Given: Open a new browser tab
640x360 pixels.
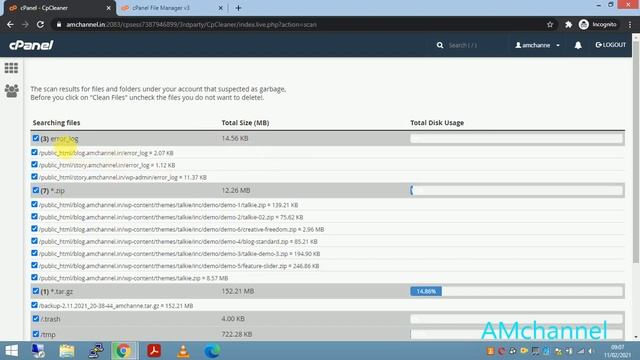Looking at the screenshot, I should 238,8.
